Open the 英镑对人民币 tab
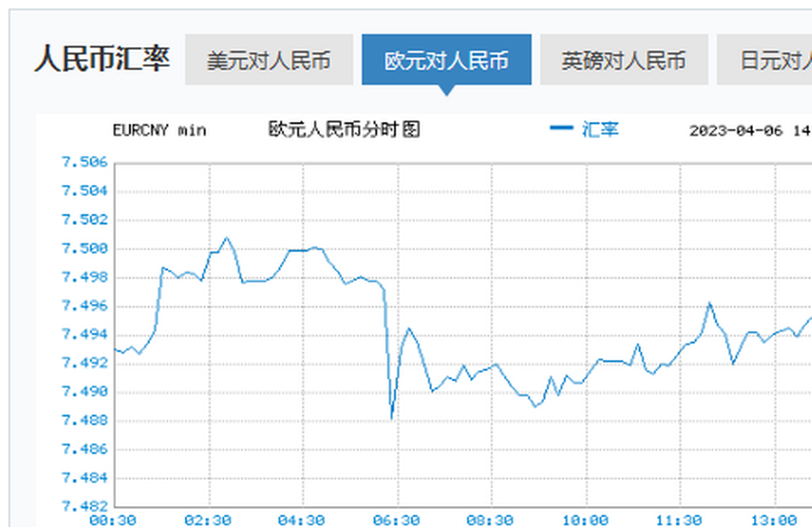 pos(624,60)
